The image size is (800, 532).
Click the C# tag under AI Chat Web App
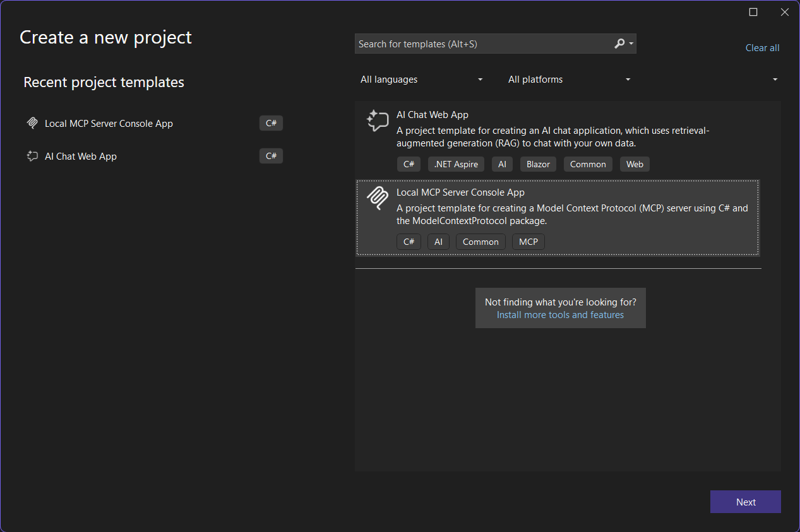point(409,164)
